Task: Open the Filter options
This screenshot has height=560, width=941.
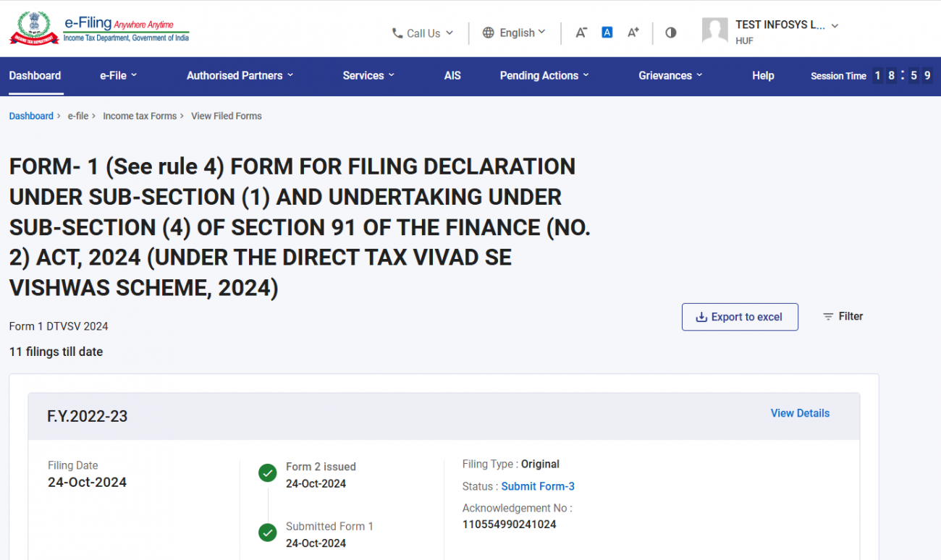Action: click(843, 316)
